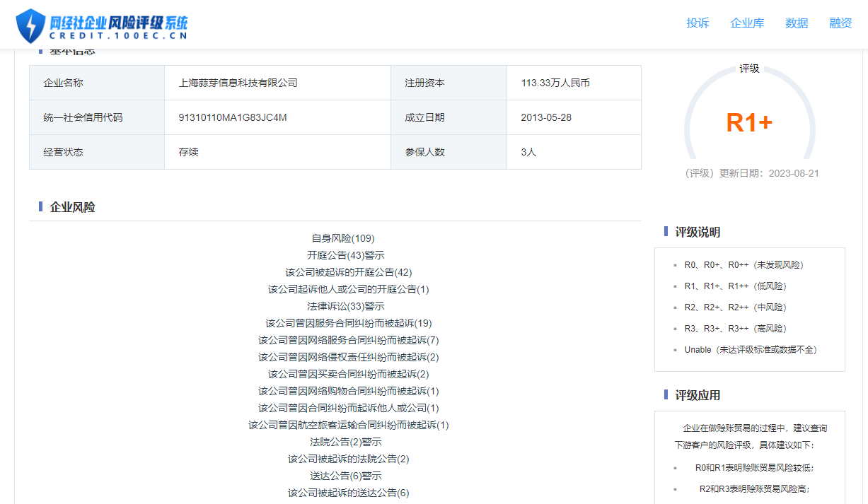Image resolution: width=868 pixels, height=504 pixels.
Task: Select the 融资 navigation link
Action: click(840, 23)
